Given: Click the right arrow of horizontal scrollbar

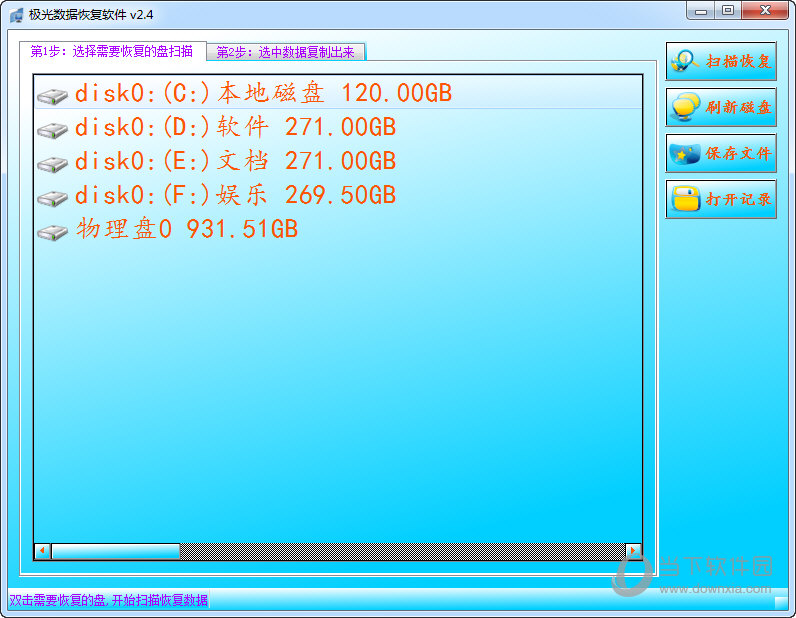Looking at the screenshot, I should click(633, 551).
